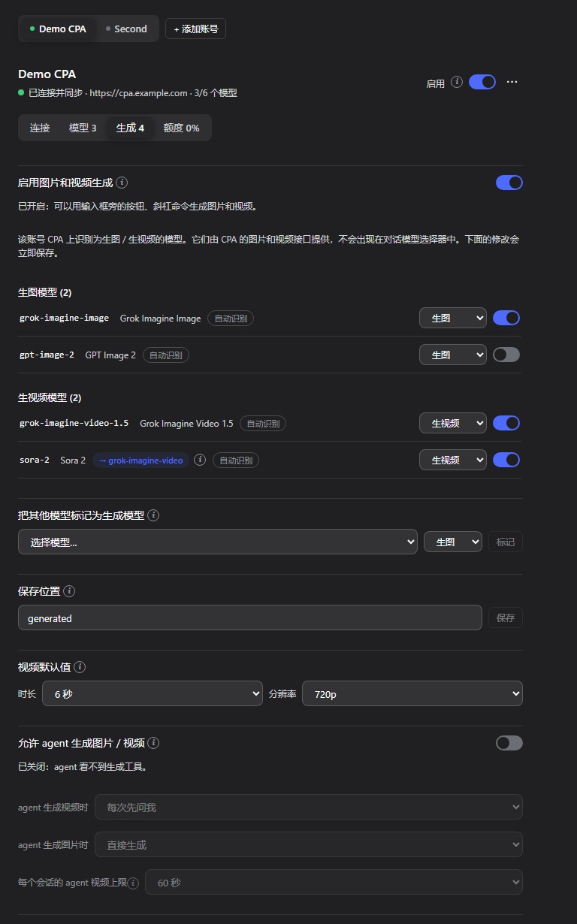The width and height of the screenshot is (577, 924).
Task: Toggle the account 启用 switch off
Action: (x=482, y=82)
